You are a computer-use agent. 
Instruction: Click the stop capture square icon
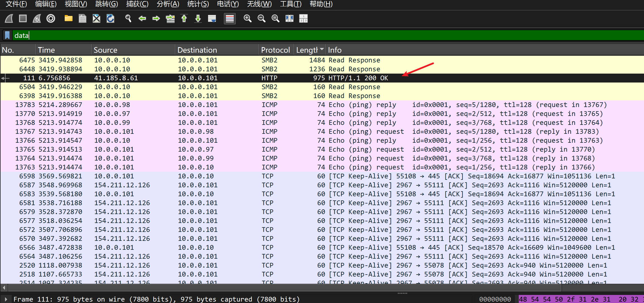[23, 19]
